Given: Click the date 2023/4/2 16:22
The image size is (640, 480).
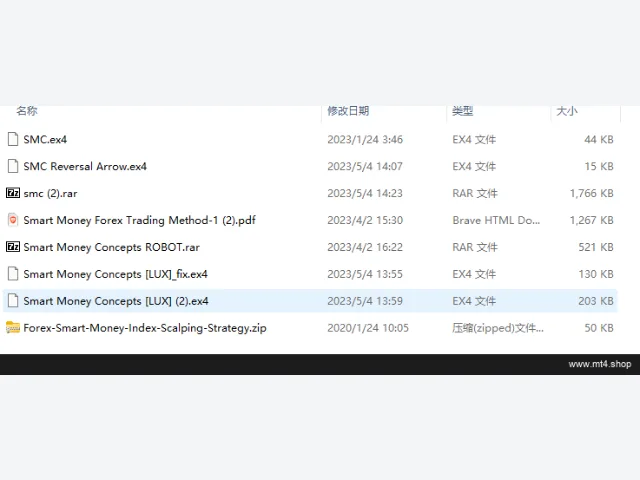Looking at the screenshot, I should 365,247.
